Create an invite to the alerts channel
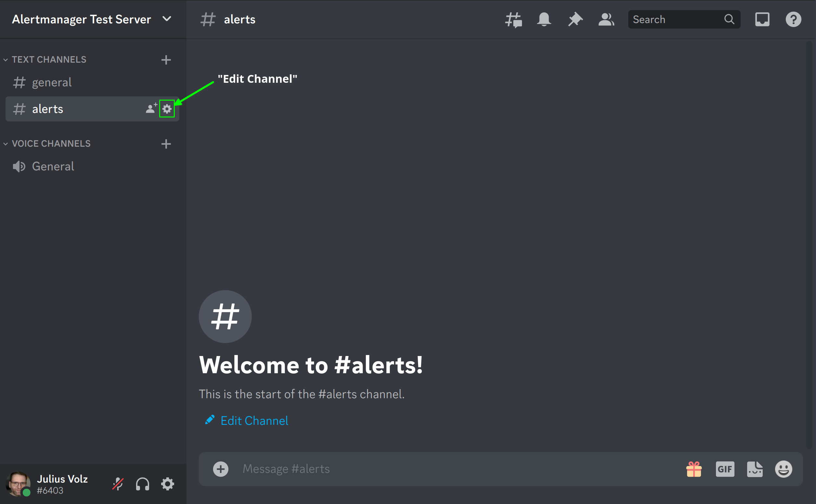Screen dimensions: 816x504 pos(151,109)
